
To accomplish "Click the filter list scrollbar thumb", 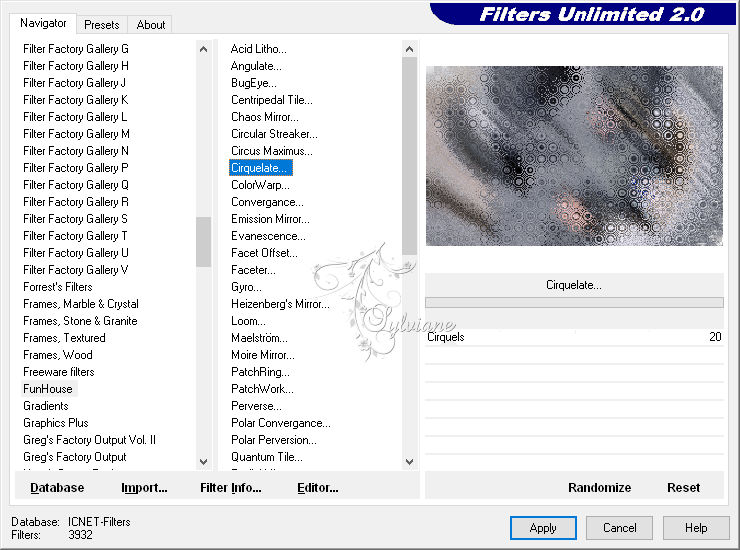I will pos(410,156).
